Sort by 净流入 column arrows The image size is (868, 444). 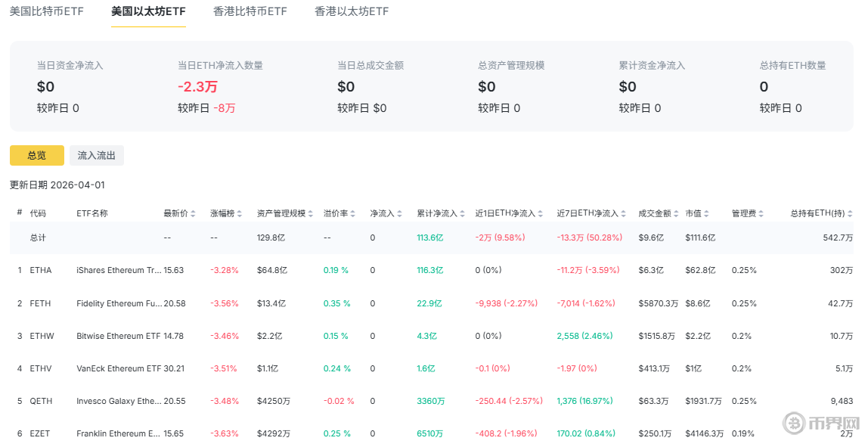[x=399, y=214]
